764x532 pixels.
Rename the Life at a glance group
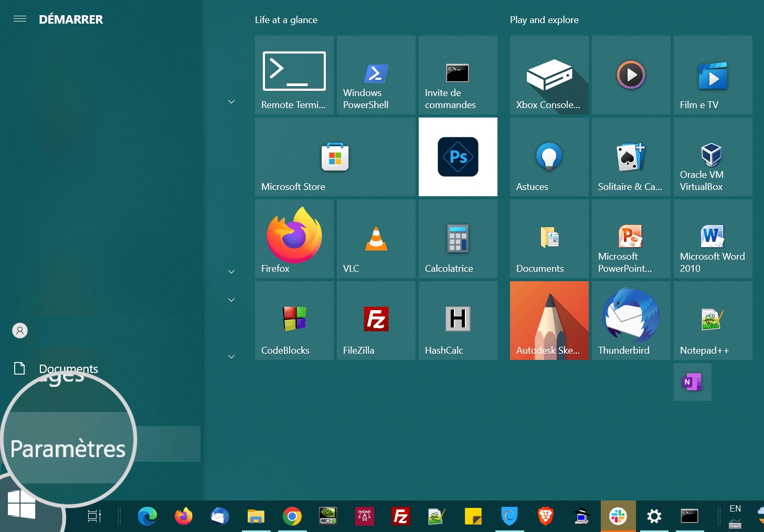[286, 20]
